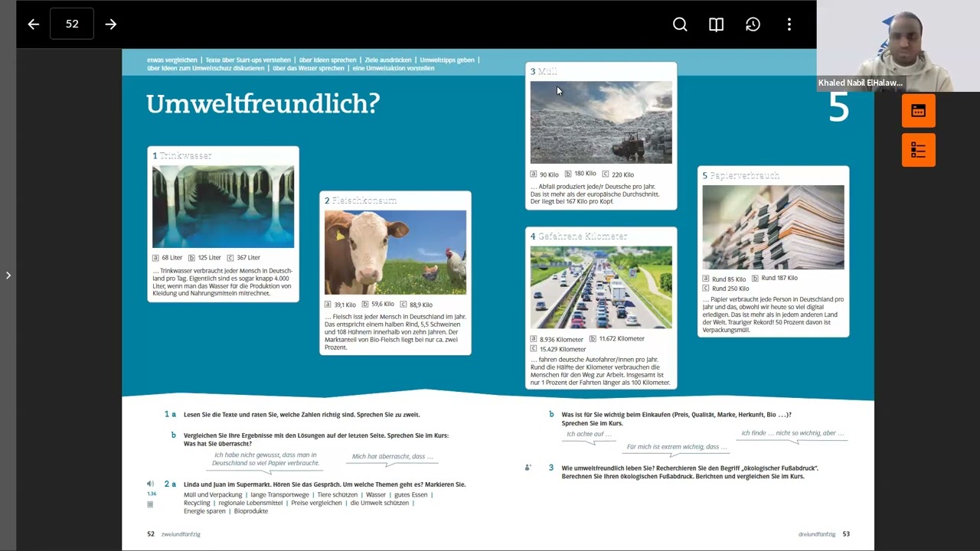Image resolution: width=980 pixels, height=551 pixels.
Task: Click the card title 4 Gefahrene Kilometer
Action: coord(579,236)
